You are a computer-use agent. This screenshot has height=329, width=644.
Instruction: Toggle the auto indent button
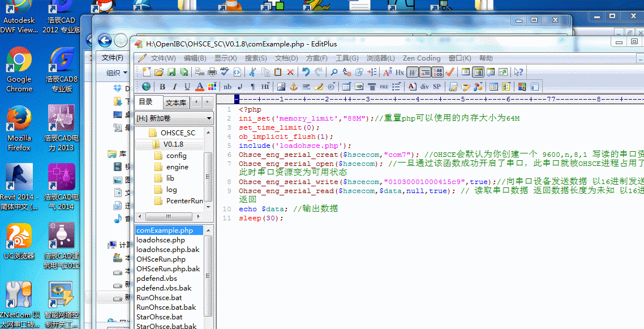click(x=425, y=72)
